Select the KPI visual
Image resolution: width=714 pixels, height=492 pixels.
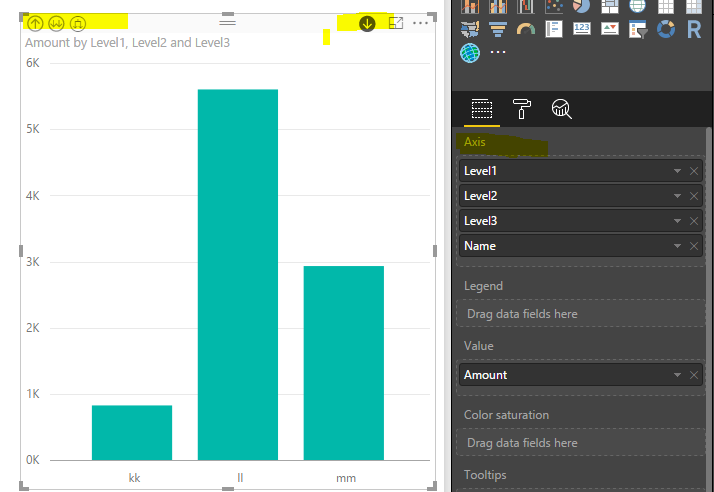(610, 29)
